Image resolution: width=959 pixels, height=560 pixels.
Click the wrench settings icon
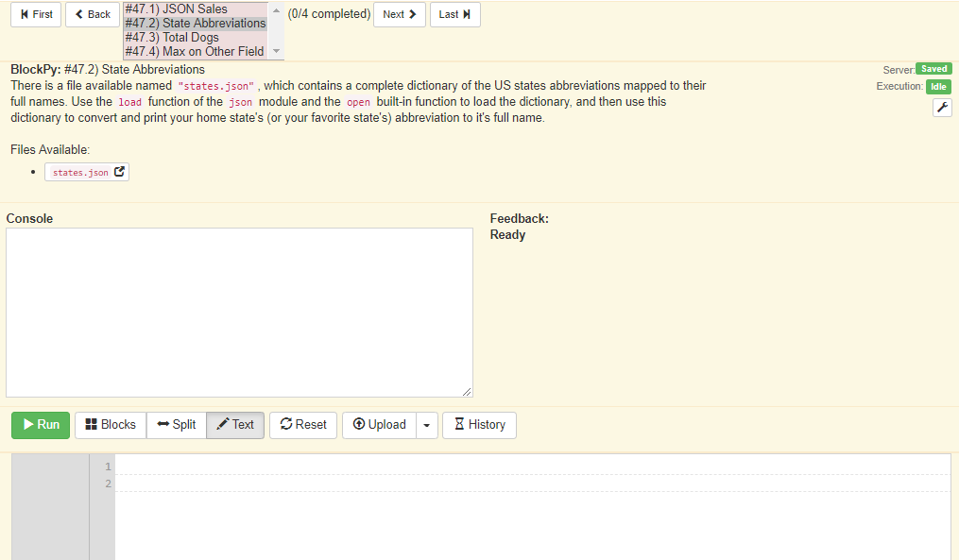point(941,107)
